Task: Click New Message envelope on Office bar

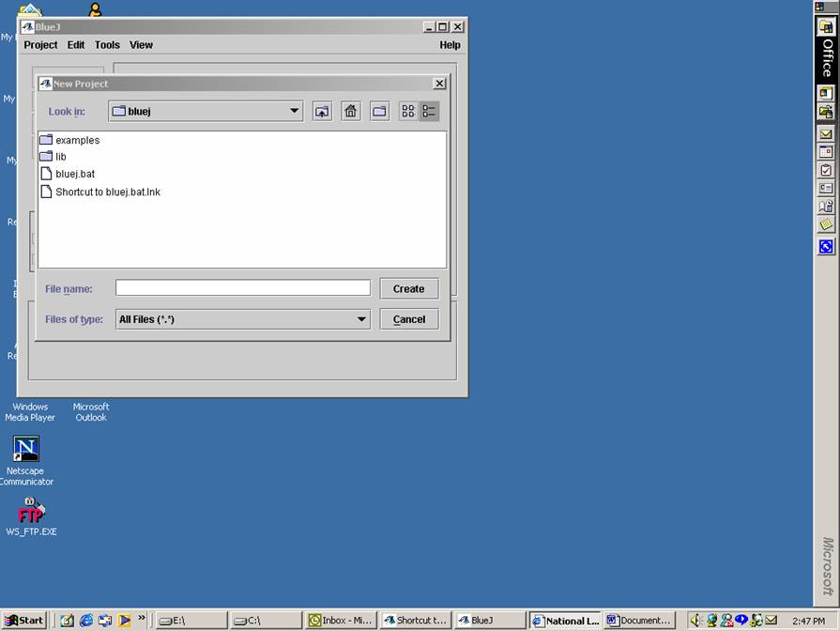Action: [826, 134]
